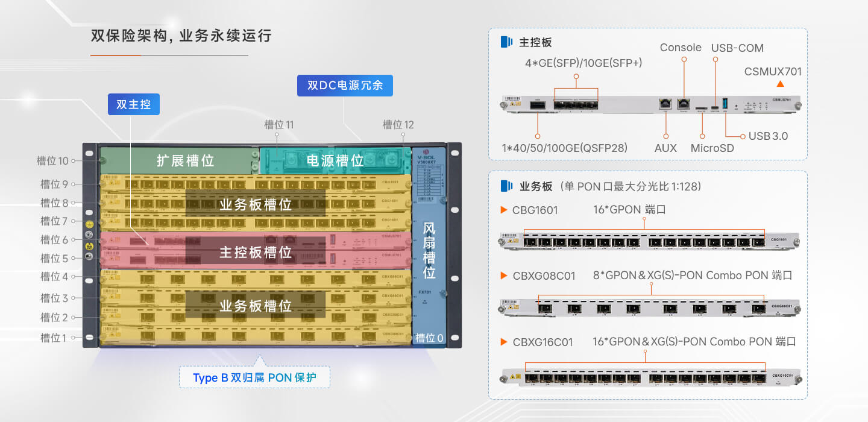The height and width of the screenshot is (422, 868).
Task: Select the 双主控 blue tag
Action: [134, 104]
